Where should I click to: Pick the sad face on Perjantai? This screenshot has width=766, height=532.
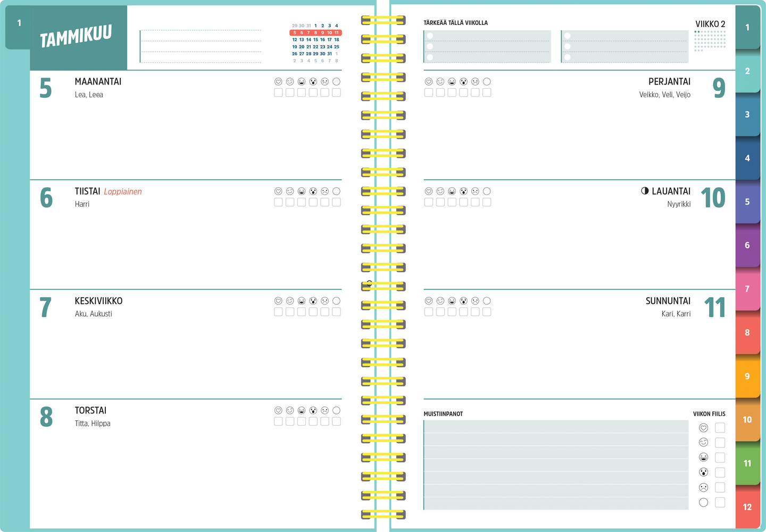[x=475, y=82]
